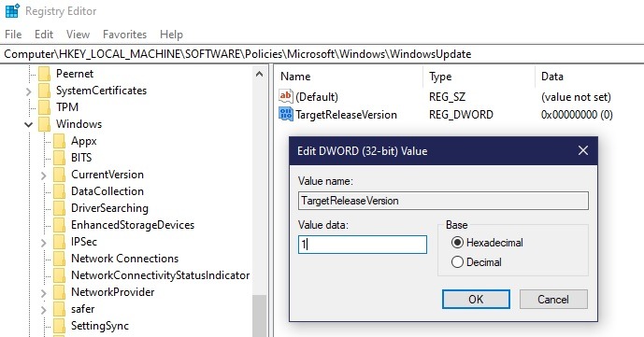Image resolution: width=644 pixels, height=337 pixels.
Task: Cancel the Edit DWORD dialog
Action: pos(553,300)
